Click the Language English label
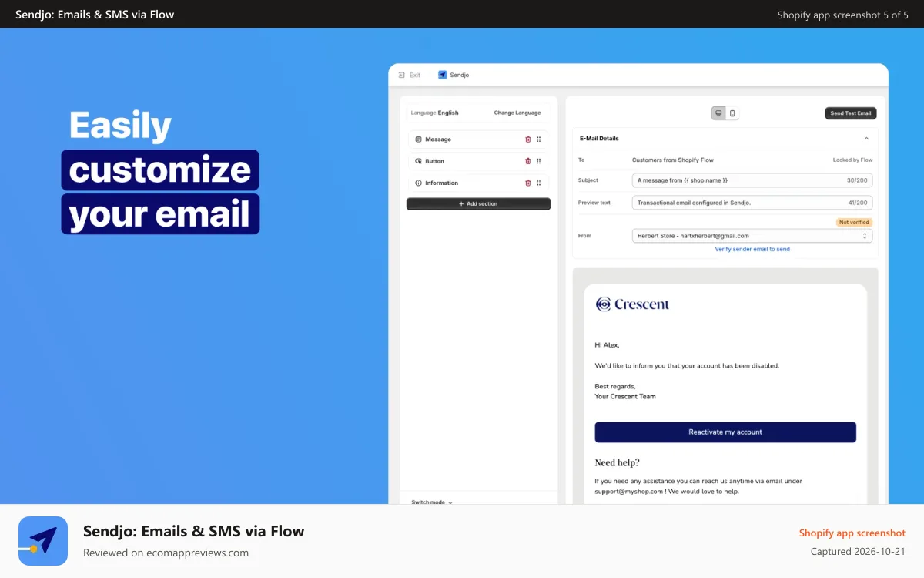924x578 pixels. pyautogui.click(x=434, y=113)
